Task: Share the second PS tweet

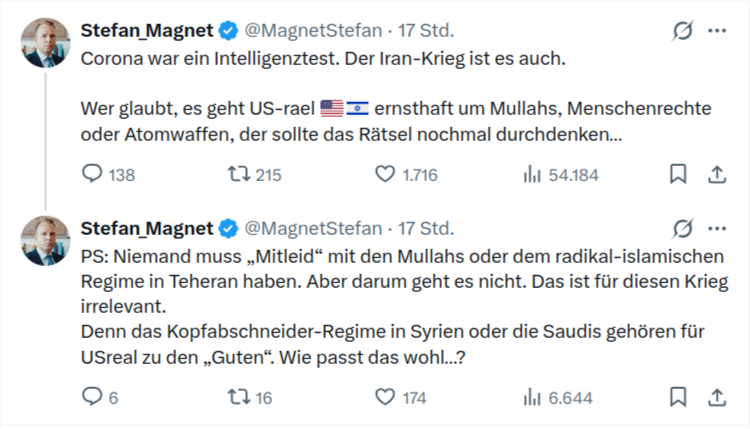Action: [716, 397]
